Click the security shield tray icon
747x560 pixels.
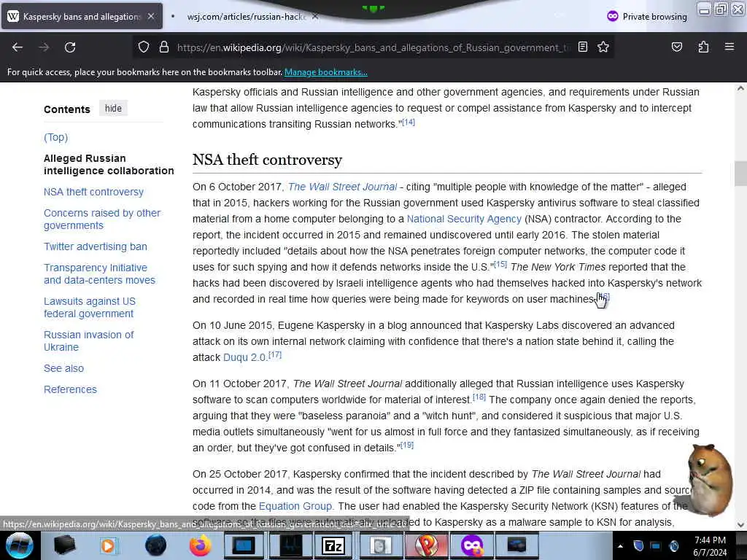tap(638, 545)
